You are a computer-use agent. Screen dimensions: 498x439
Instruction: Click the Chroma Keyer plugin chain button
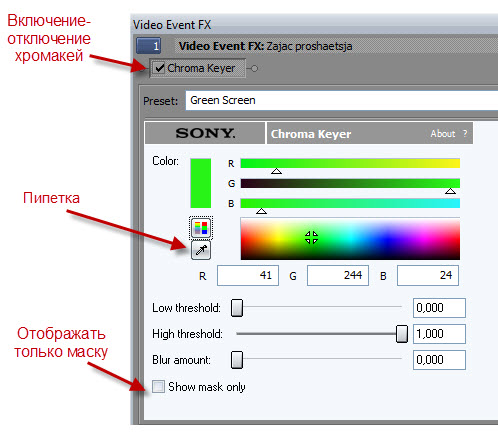point(198,68)
